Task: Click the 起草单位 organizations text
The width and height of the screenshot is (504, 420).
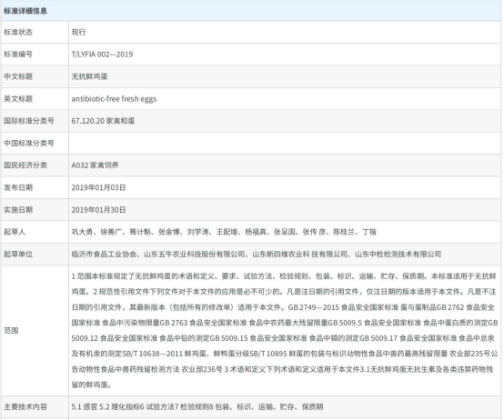Action: click(257, 255)
